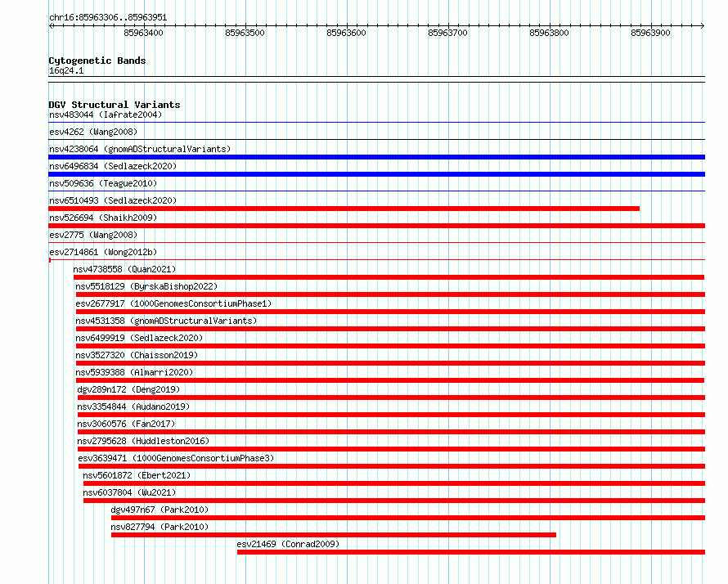This screenshot has width=728, height=584.
Task: Click the Cytogenetic Bands track title
Action: tap(97, 61)
